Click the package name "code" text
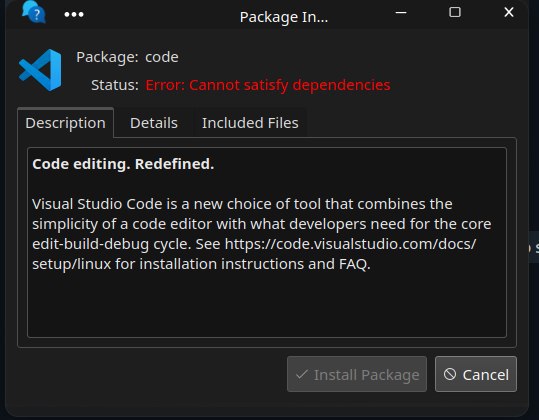539x420 pixels. point(162,57)
